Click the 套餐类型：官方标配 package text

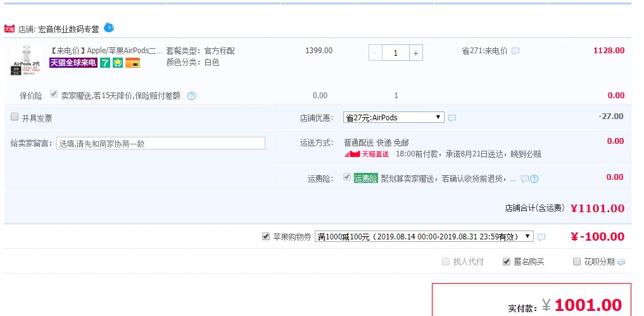pyautogui.click(x=201, y=51)
